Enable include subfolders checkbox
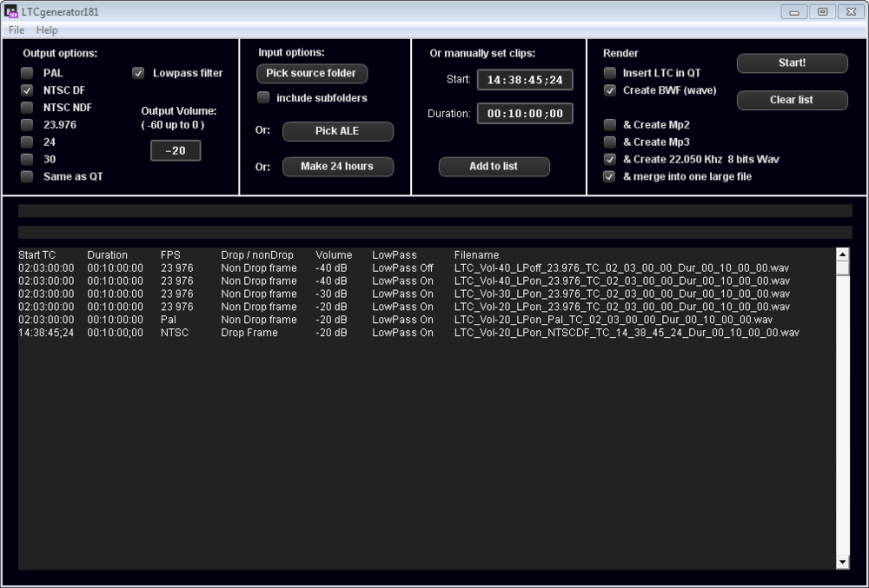Screen dimensions: 869x588 pos(263,98)
